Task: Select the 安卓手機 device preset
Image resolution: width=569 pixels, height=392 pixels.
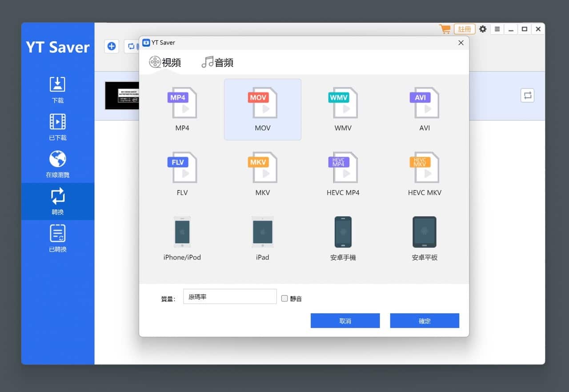Action: (343, 232)
